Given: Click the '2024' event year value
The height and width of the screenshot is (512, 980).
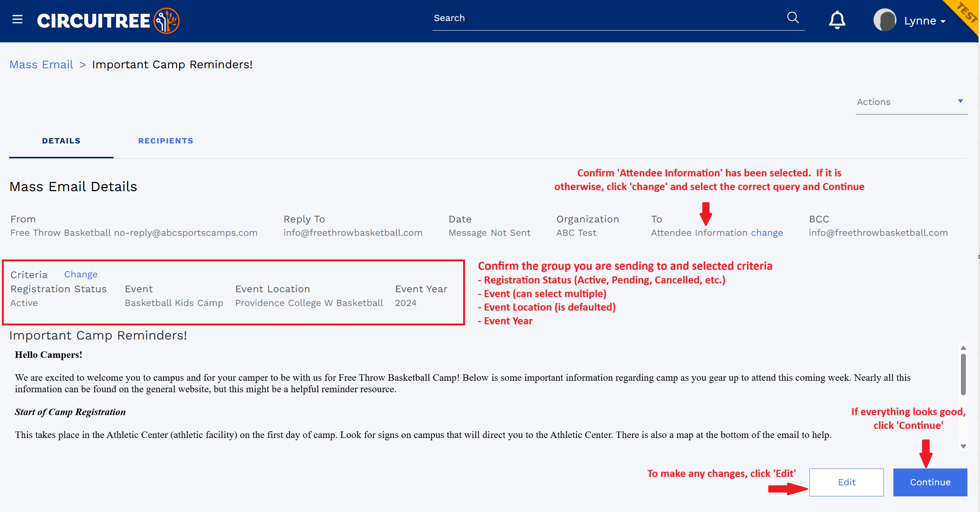Looking at the screenshot, I should point(406,303).
